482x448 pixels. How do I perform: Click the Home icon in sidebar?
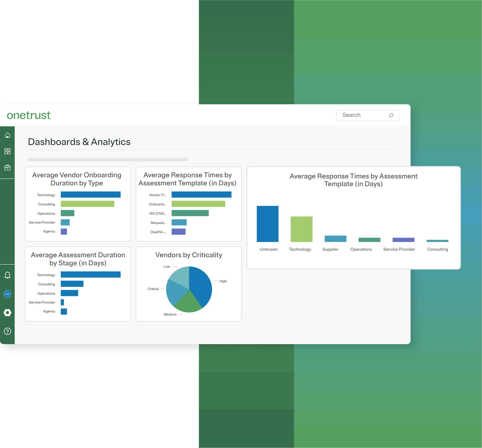(x=7, y=135)
